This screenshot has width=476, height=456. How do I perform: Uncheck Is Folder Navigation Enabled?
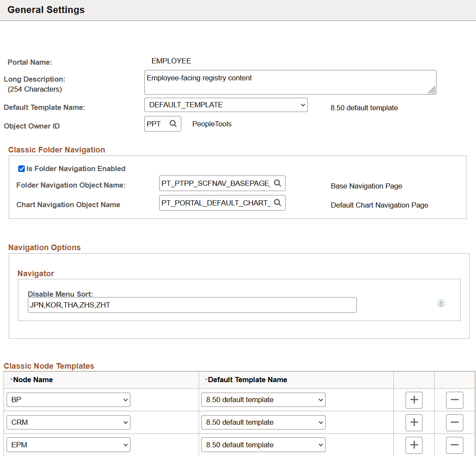[x=21, y=169]
